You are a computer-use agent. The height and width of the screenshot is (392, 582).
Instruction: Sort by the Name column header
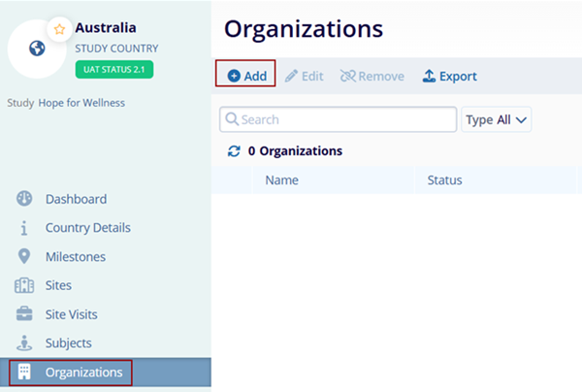tap(281, 180)
